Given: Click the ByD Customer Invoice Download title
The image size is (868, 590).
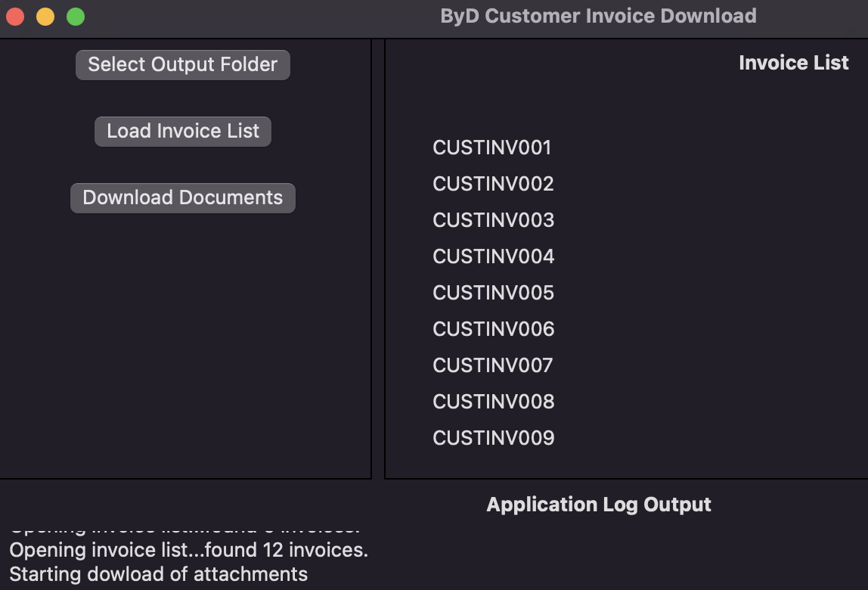Looking at the screenshot, I should [x=598, y=16].
